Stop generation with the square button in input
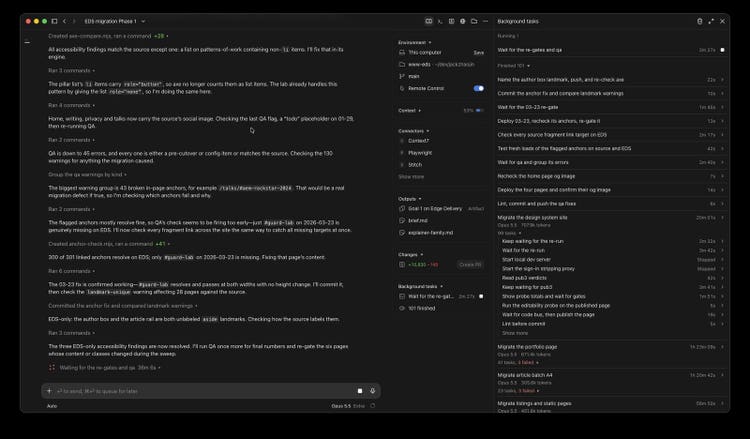The width and height of the screenshot is (750, 439). [360, 391]
